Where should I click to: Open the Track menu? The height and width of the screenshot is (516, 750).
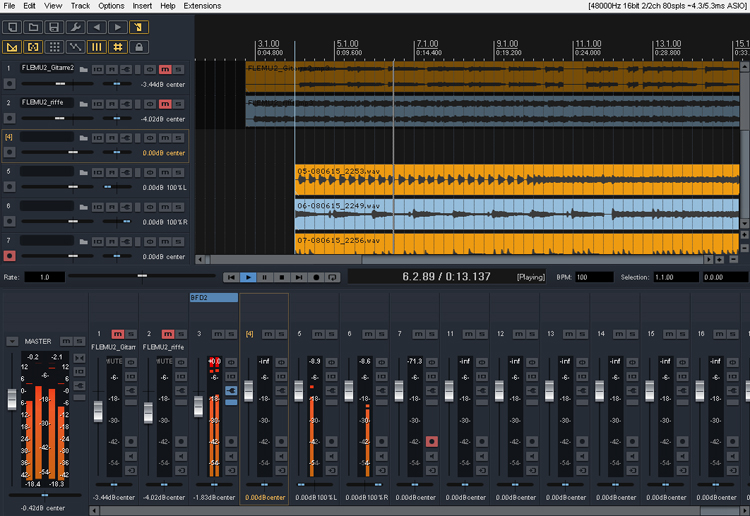pyautogui.click(x=80, y=6)
